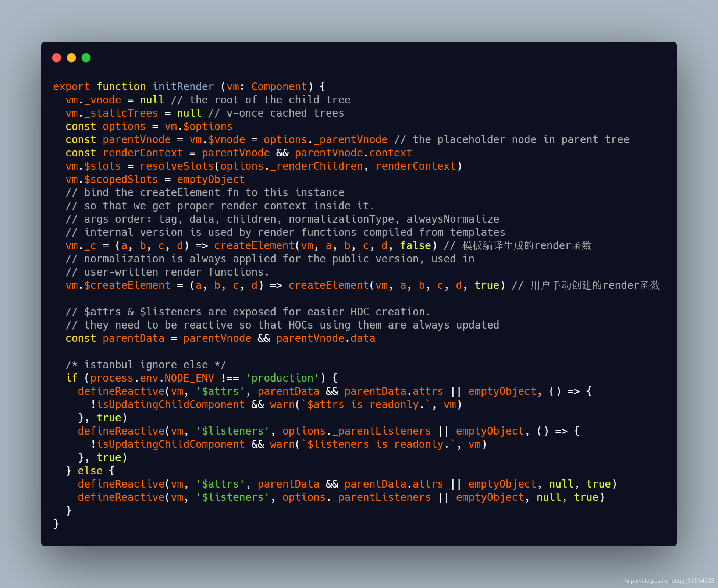Click comment 'the placeholder node in parent tree'
718x588 pixels.
click(512, 139)
